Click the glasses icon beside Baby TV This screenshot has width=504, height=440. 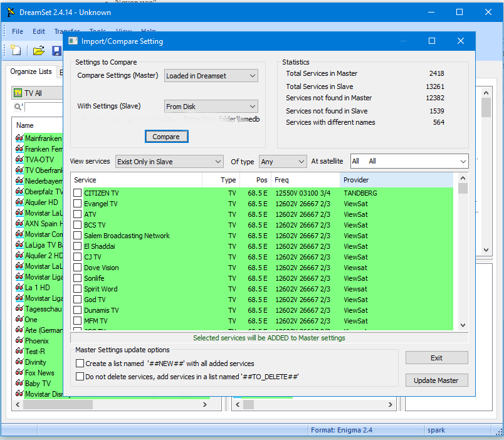19,383
